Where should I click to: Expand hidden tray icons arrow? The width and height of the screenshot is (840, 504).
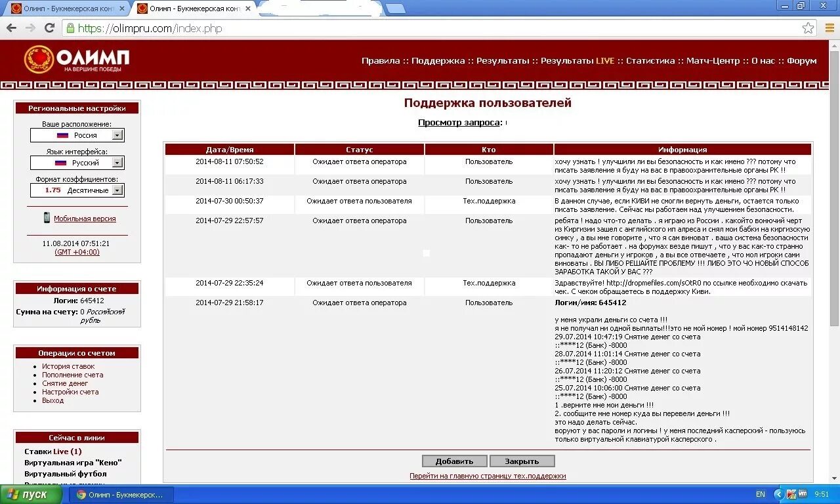click(x=778, y=494)
